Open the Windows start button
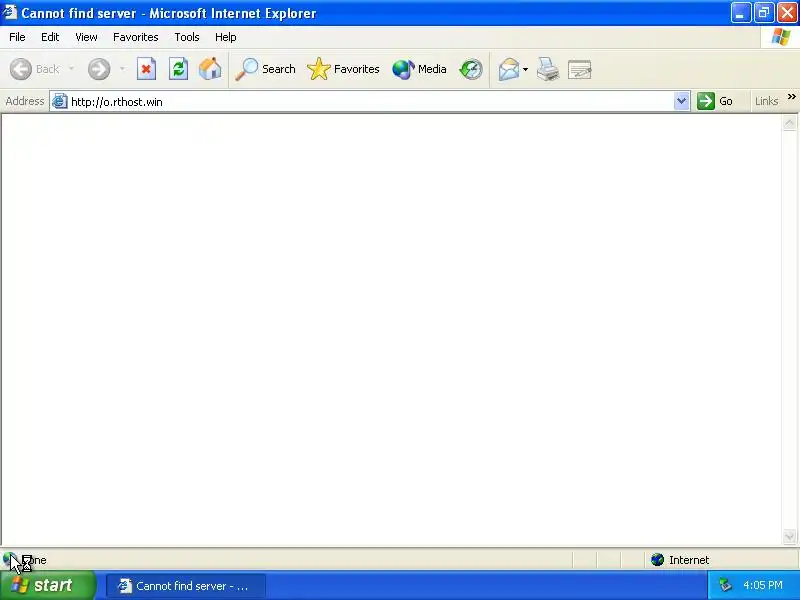This screenshot has height=600, width=800. click(48, 585)
